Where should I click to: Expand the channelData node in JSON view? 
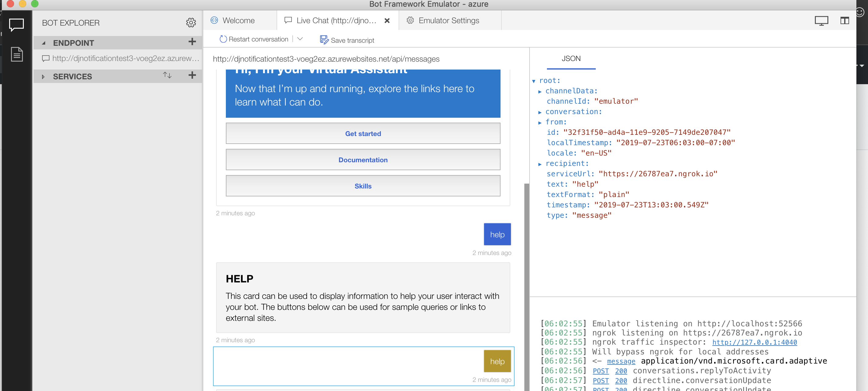pos(540,91)
